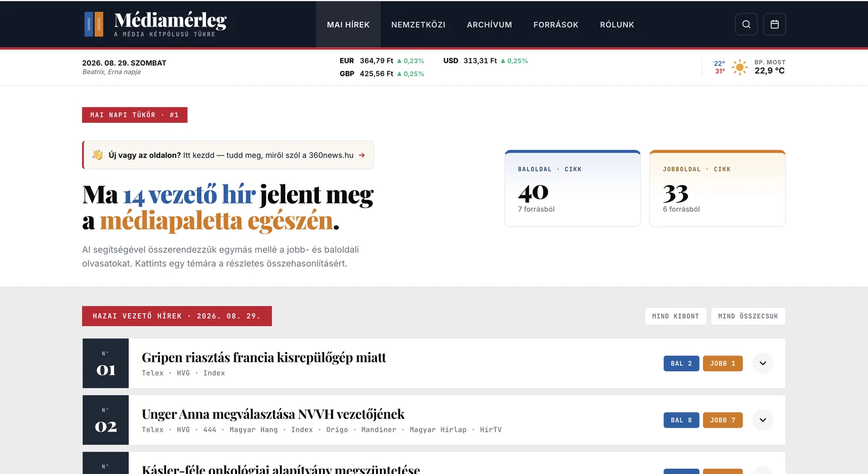Click '7 forrásból' text in Baloldal card
Image resolution: width=868 pixels, height=474 pixels.
click(x=536, y=209)
